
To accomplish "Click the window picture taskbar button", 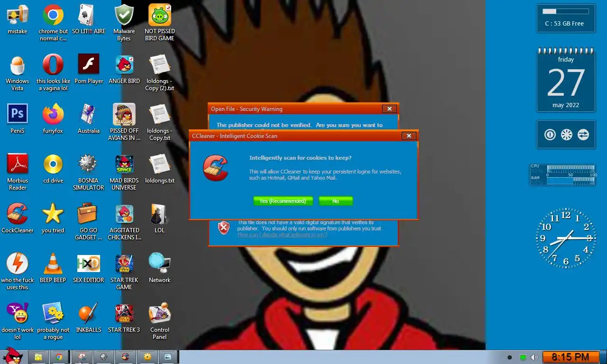I will click(x=168, y=357).
